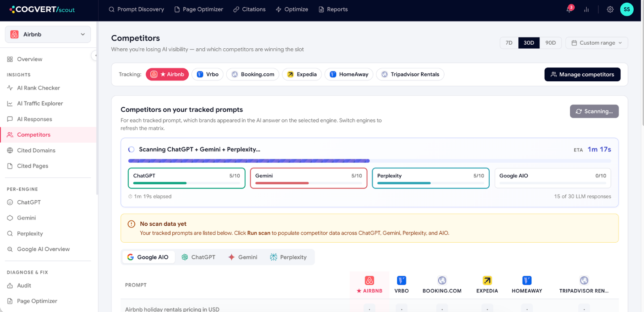Click the HomeAway logo column header icon
644x312 pixels.
coord(527,280)
